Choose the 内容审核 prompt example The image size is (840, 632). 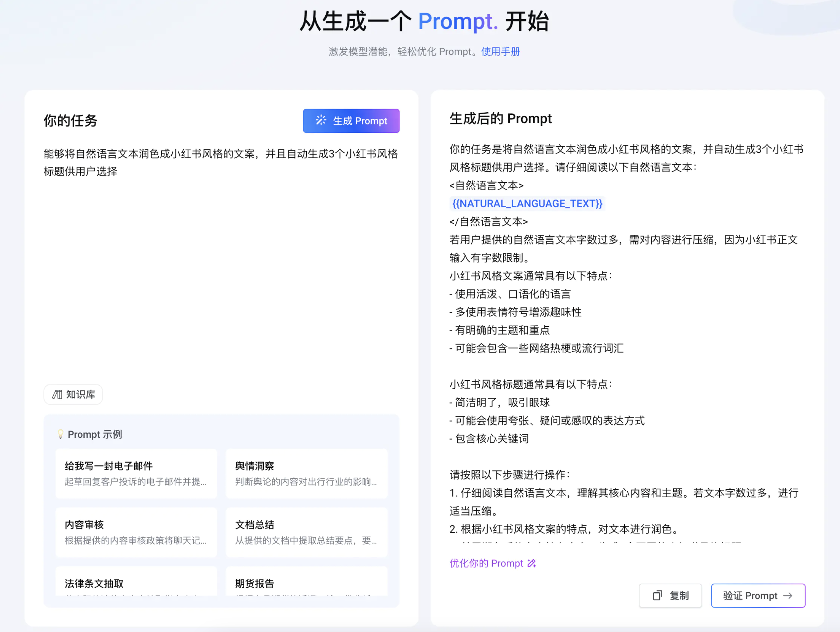[x=136, y=532]
